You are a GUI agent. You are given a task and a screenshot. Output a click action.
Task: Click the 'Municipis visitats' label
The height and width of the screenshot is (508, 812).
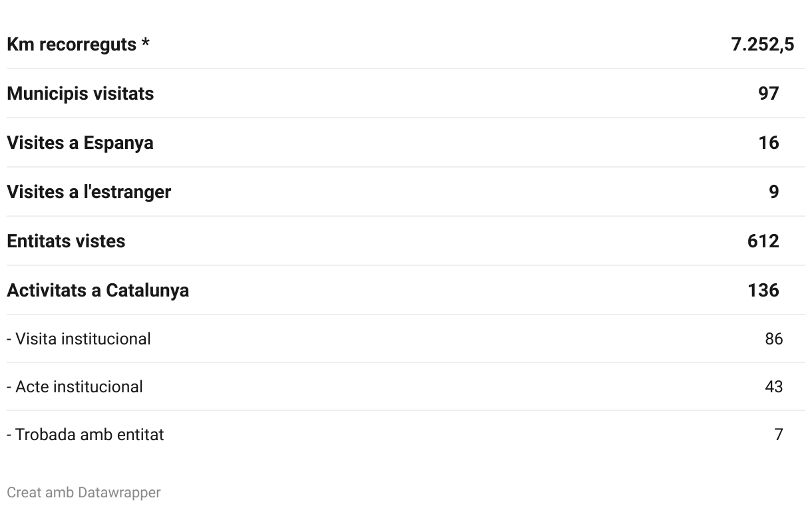[x=80, y=94]
